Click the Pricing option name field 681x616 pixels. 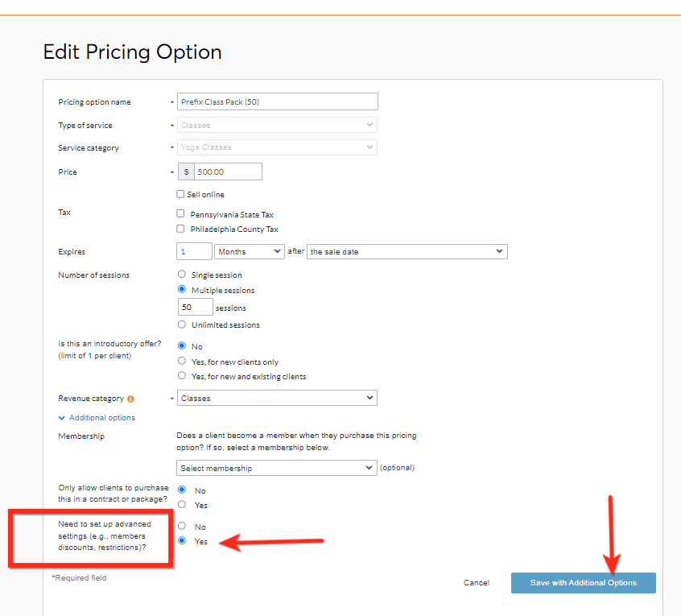click(277, 101)
